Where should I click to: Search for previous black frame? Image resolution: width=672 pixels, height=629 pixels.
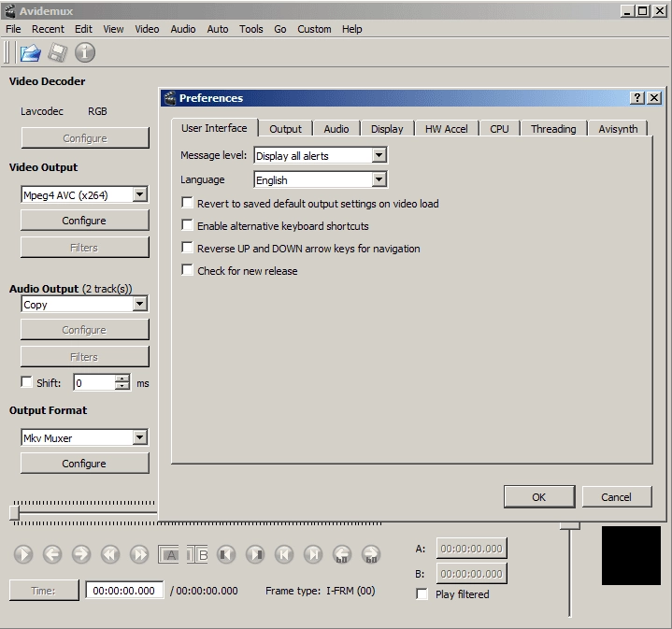(226, 554)
